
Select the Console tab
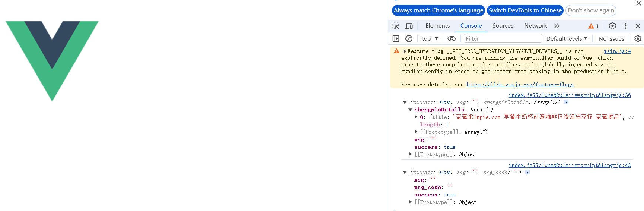(x=471, y=26)
